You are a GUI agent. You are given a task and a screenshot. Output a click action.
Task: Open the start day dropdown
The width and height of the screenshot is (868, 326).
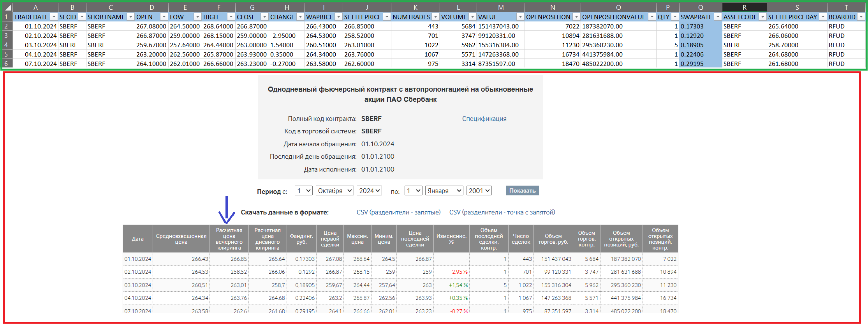click(x=303, y=191)
